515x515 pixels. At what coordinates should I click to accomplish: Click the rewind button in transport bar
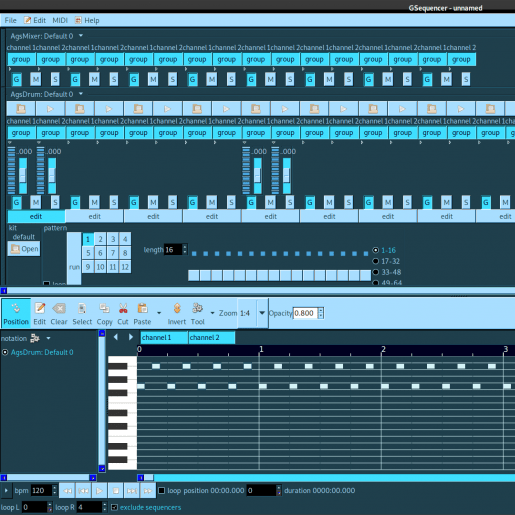67,491
